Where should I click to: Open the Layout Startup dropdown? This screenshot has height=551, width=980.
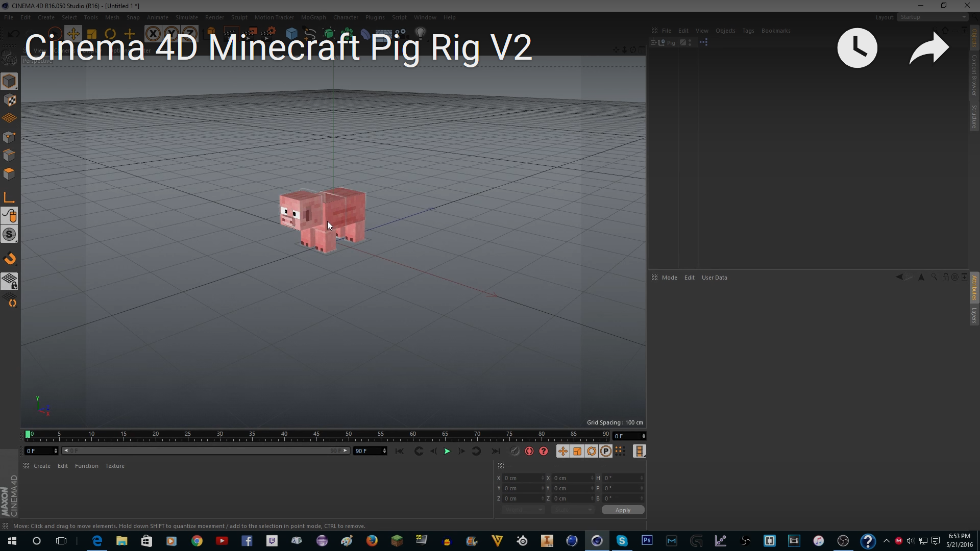pos(933,17)
